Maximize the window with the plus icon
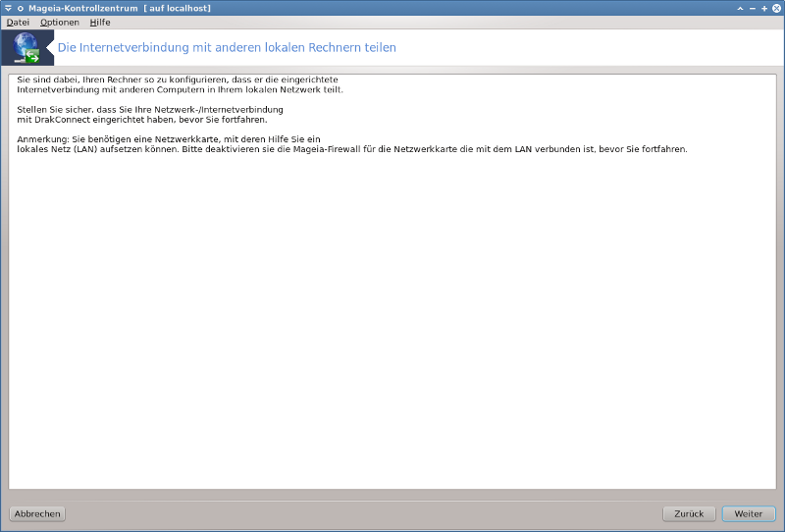This screenshot has height=532, width=785. [x=764, y=9]
